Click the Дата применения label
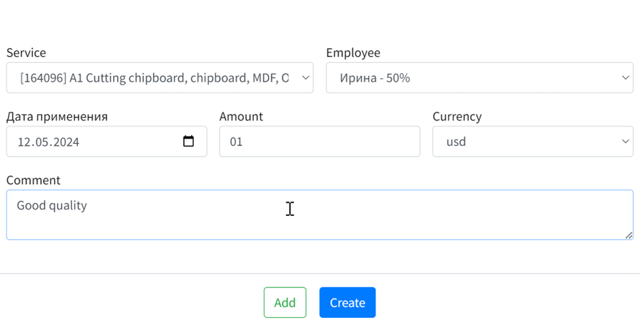644x325 pixels. pos(57,116)
